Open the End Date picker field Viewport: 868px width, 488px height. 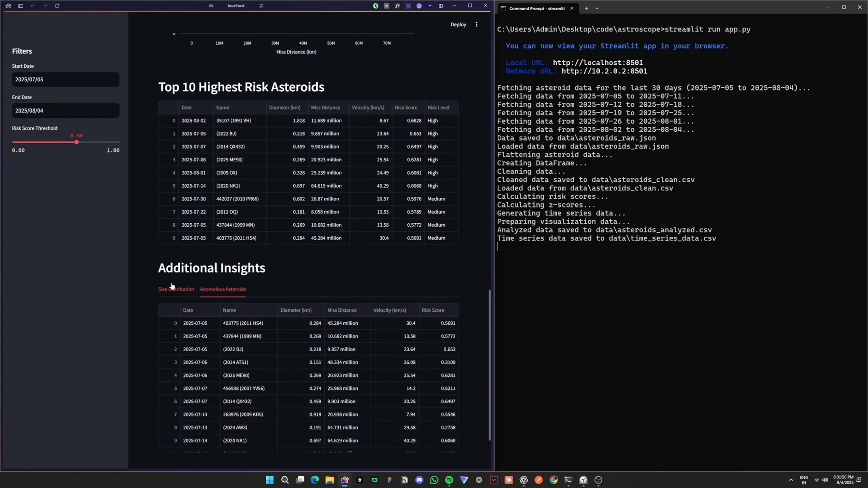[x=66, y=111]
